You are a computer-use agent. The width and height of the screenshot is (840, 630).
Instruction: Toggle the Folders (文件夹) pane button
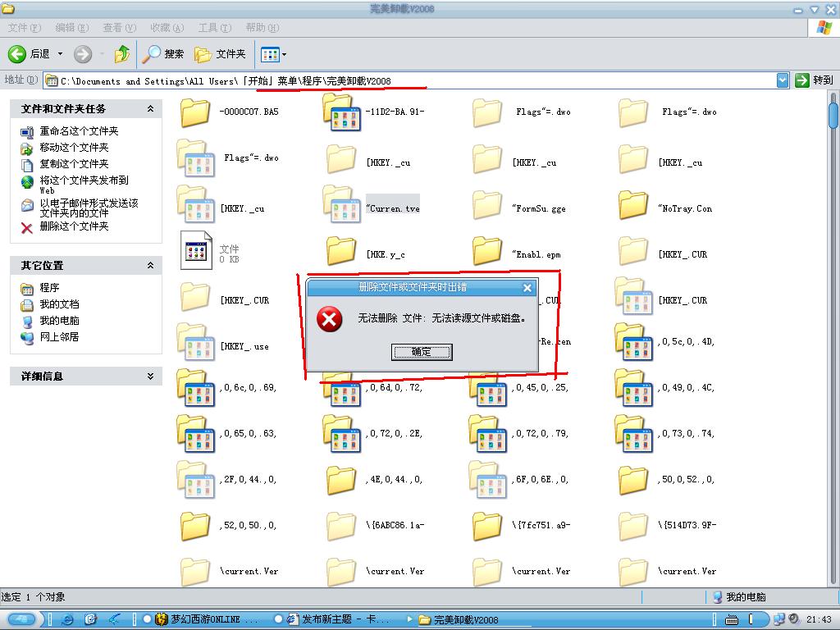[220, 54]
